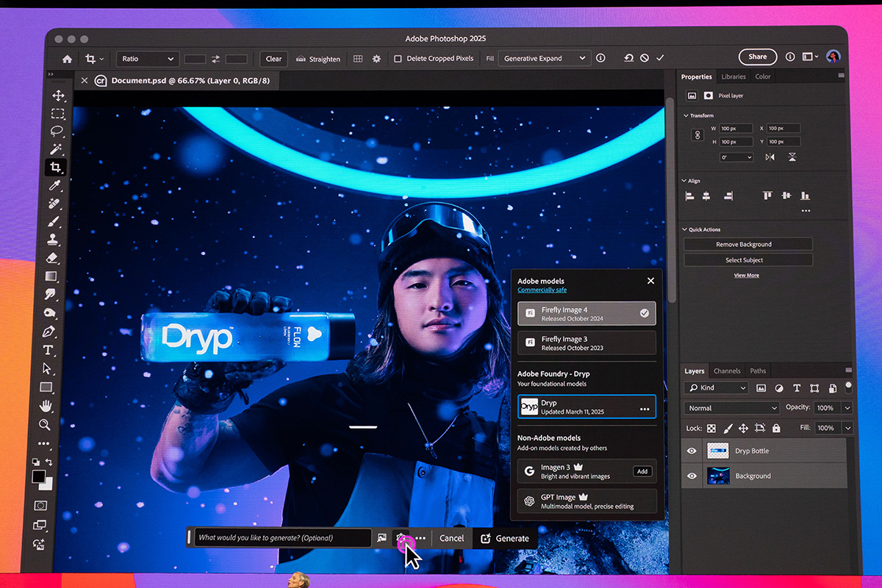Open the Commercially safe link
882x588 pixels.
[x=542, y=290]
